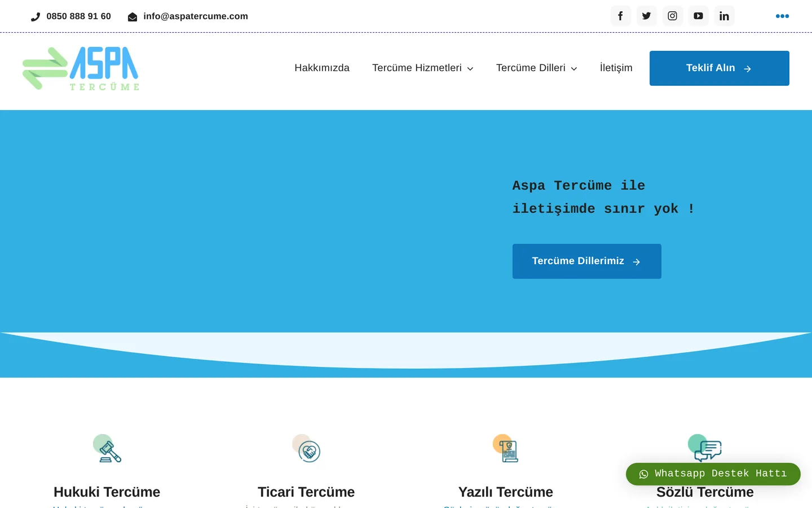Click the phone handset icon

click(36, 17)
